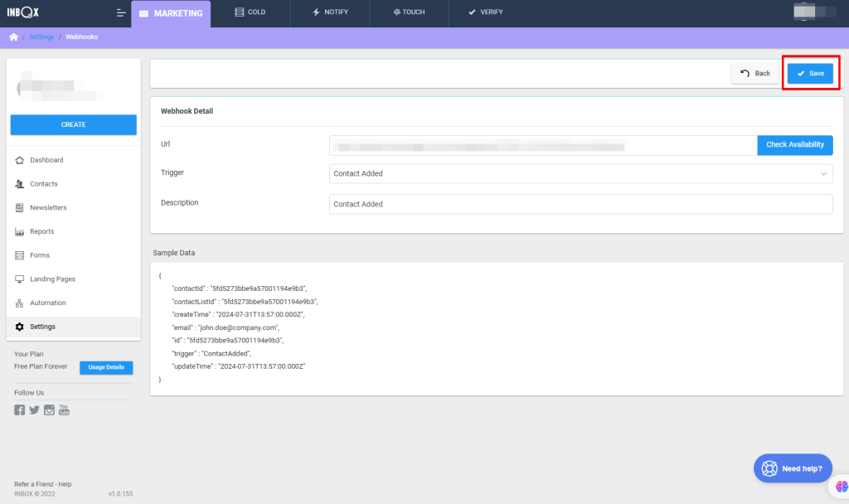Open the Facebook social icon
Viewport: 849px width, 504px height.
(20, 409)
